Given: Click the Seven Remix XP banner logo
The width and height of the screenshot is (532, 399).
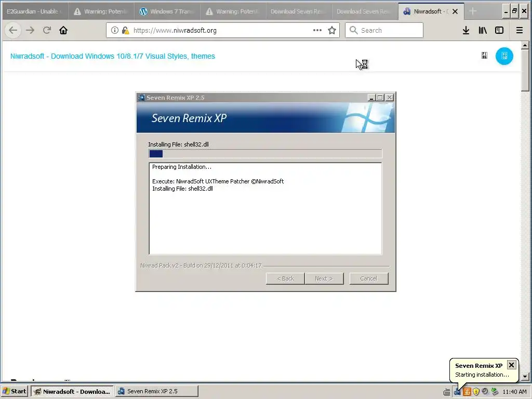Looking at the screenshot, I should pyautogui.click(x=368, y=118).
